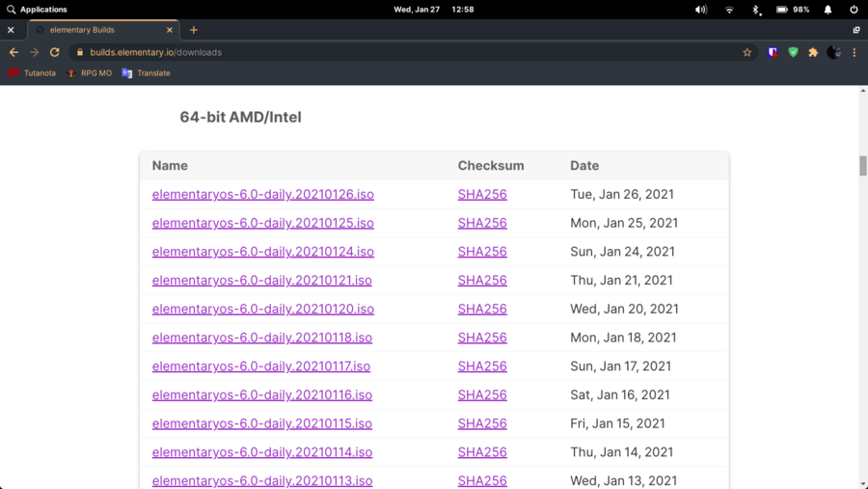Click the Date column header
The height and width of the screenshot is (489, 868).
tap(584, 166)
